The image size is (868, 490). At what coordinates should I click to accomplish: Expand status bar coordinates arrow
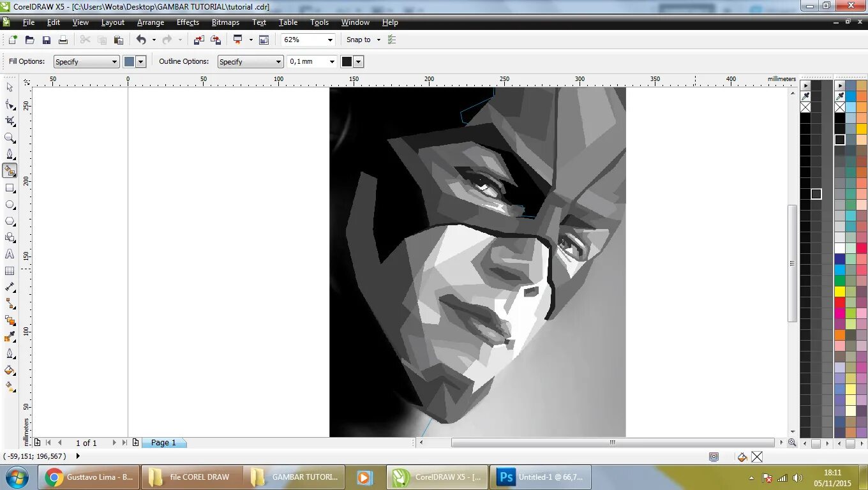78,456
